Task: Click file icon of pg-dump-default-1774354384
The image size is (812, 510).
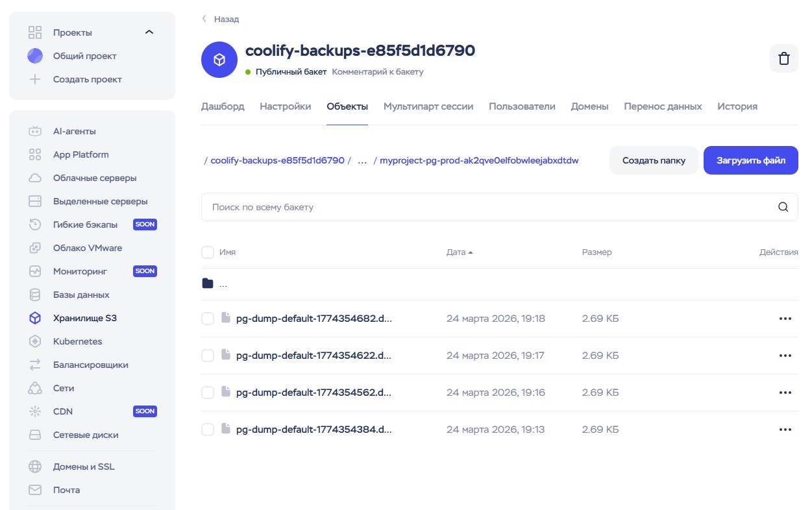Action: 226,429
